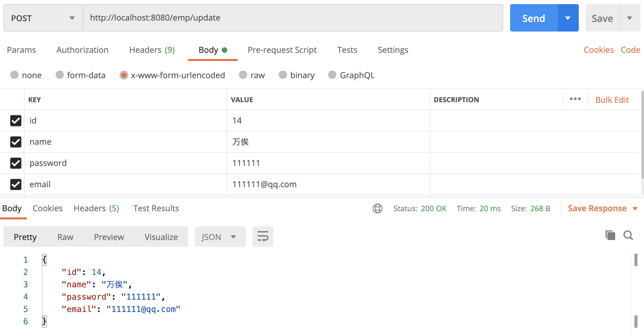Open the JSON format dropdown
The image size is (644, 336).
pyautogui.click(x=220, y=236)
